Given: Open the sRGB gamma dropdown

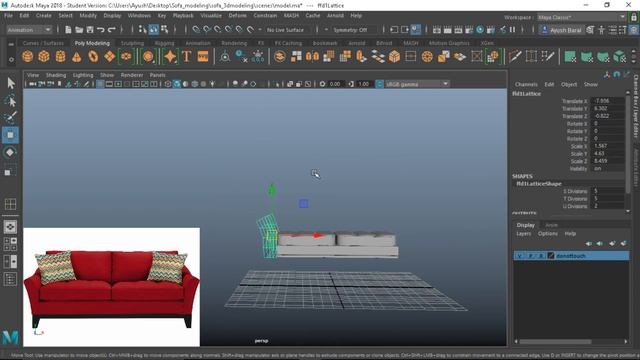Looking at the screenshot, I should [x=417, y=84].
